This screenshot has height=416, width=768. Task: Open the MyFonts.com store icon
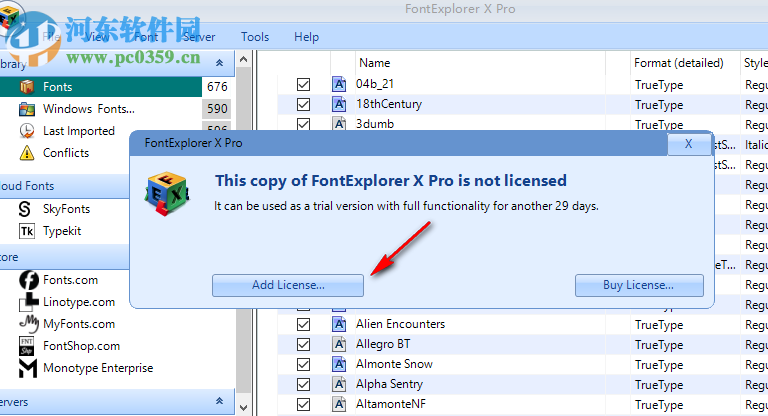[28, 323]
